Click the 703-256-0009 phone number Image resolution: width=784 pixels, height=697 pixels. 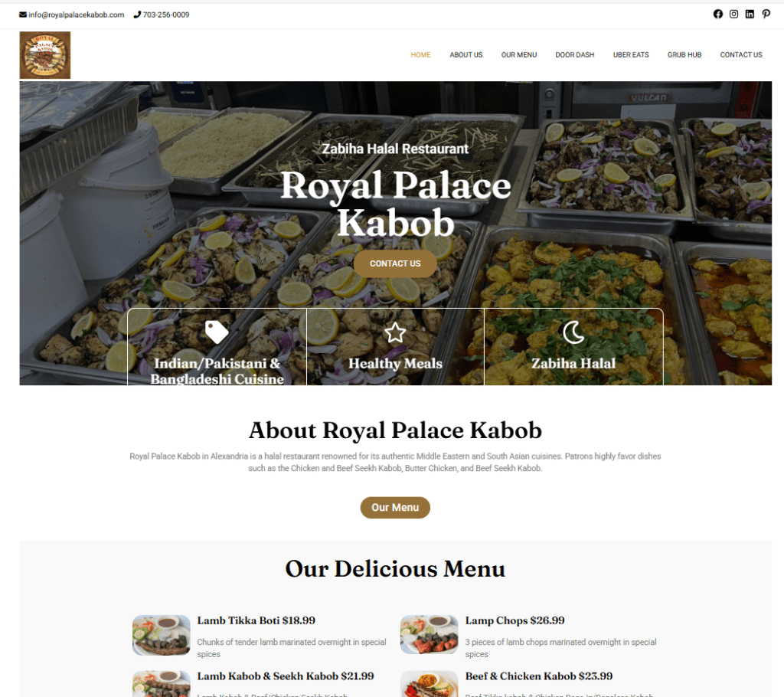pyautogui.click(x=166, y=15)
